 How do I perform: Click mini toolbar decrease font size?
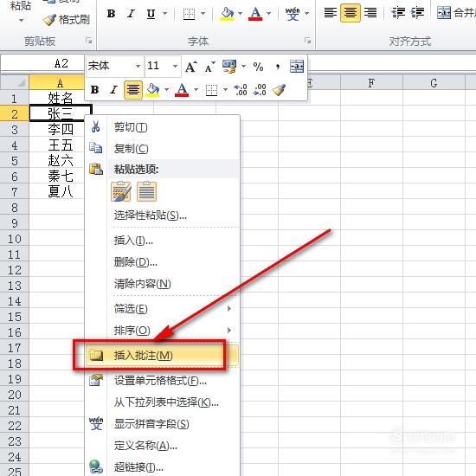[209, 67]
